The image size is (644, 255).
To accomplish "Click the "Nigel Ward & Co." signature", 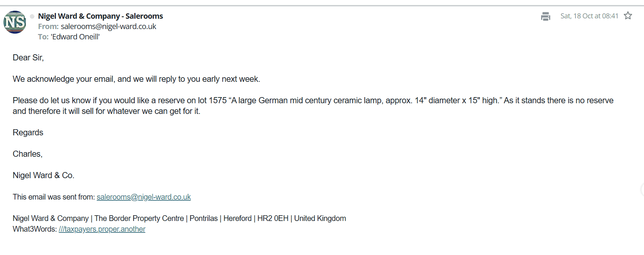I will [44, 175].
